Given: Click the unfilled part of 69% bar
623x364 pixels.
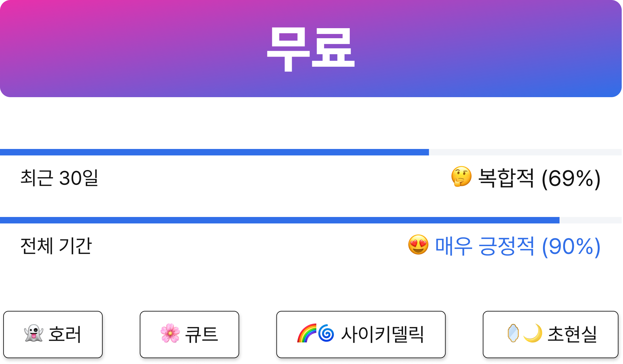Looking at the screenshot, I should [525, 152].
